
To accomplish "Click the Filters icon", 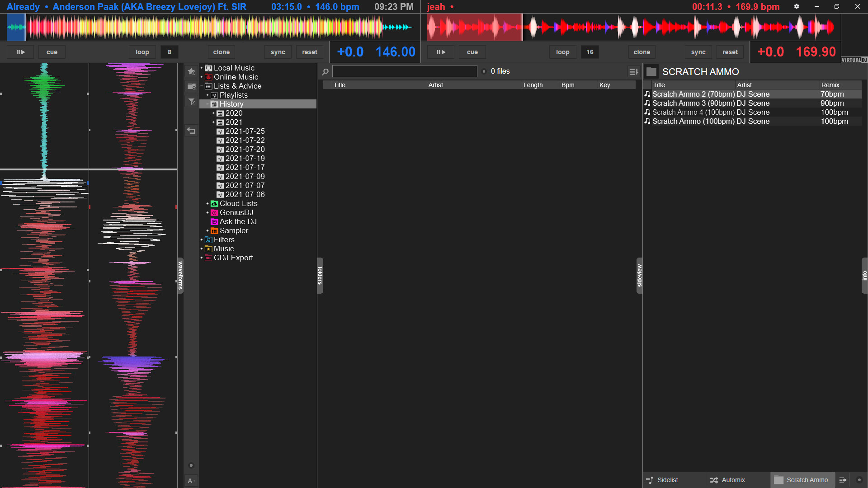I will pyautogui.click(x=208, y=240).
